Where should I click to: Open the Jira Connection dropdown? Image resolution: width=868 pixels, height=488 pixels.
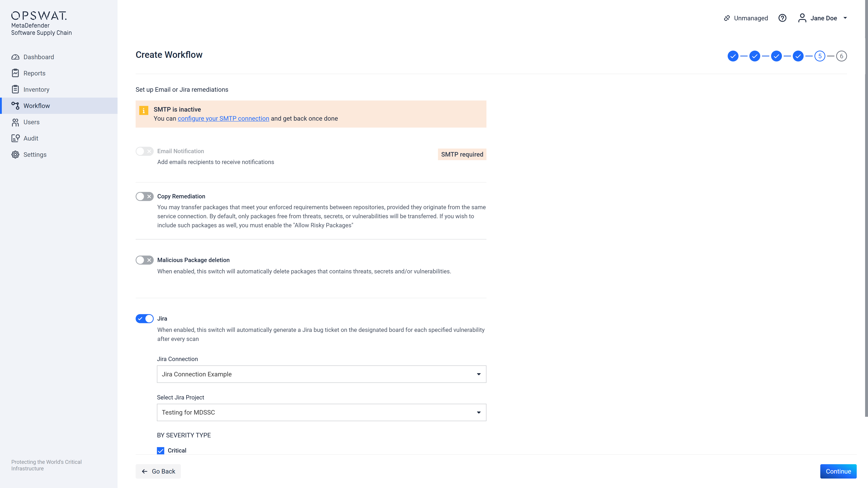(321, 374)
